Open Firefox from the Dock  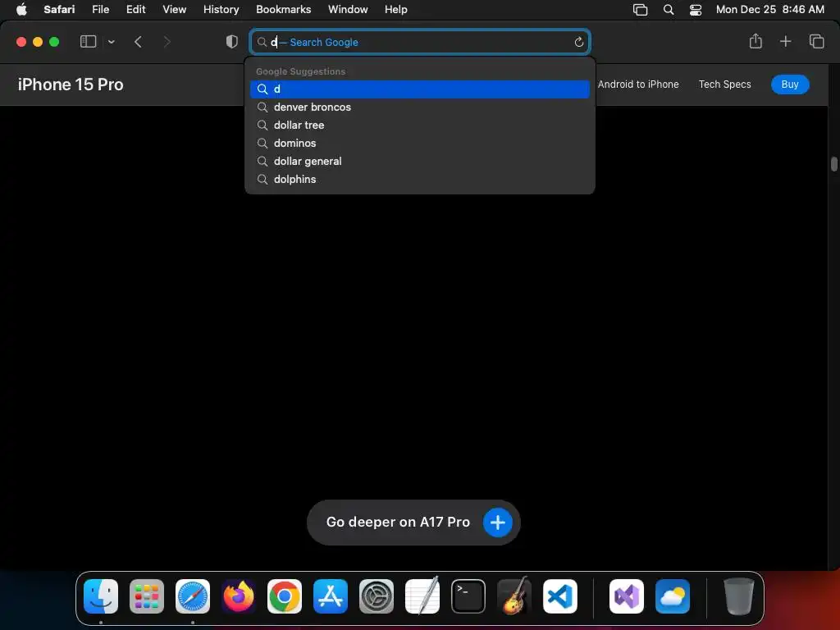click(239, 596)
